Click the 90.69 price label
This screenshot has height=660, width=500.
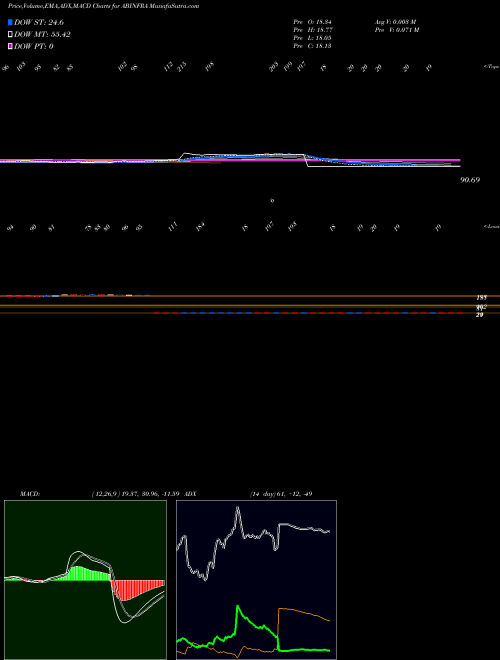471,180
